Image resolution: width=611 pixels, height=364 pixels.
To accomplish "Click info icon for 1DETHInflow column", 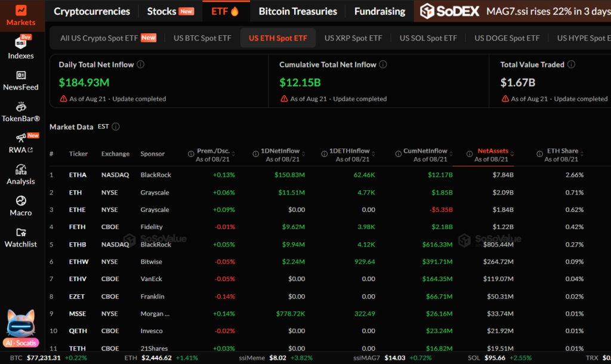I will (324, 154).
